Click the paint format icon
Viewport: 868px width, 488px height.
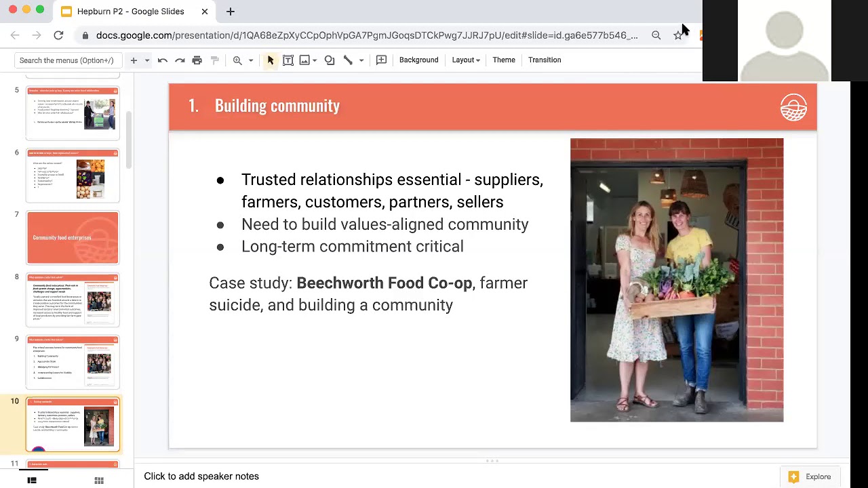click(x=215, y=60)
